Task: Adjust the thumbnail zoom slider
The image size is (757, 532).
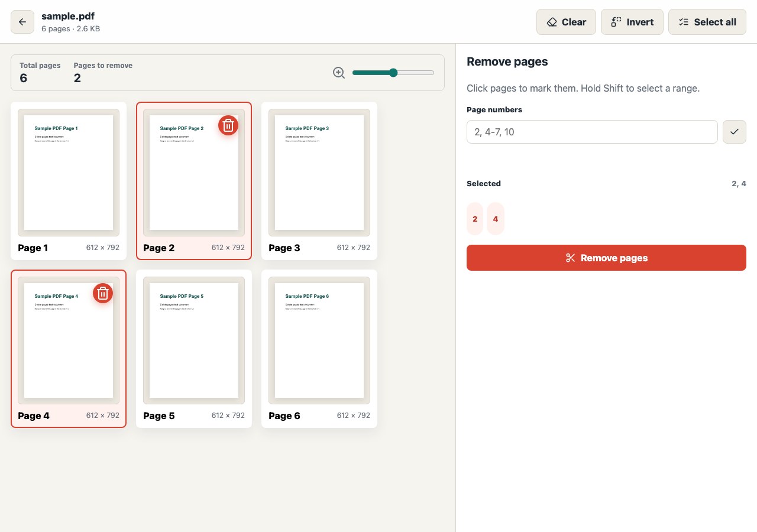Action: [393, 73]
